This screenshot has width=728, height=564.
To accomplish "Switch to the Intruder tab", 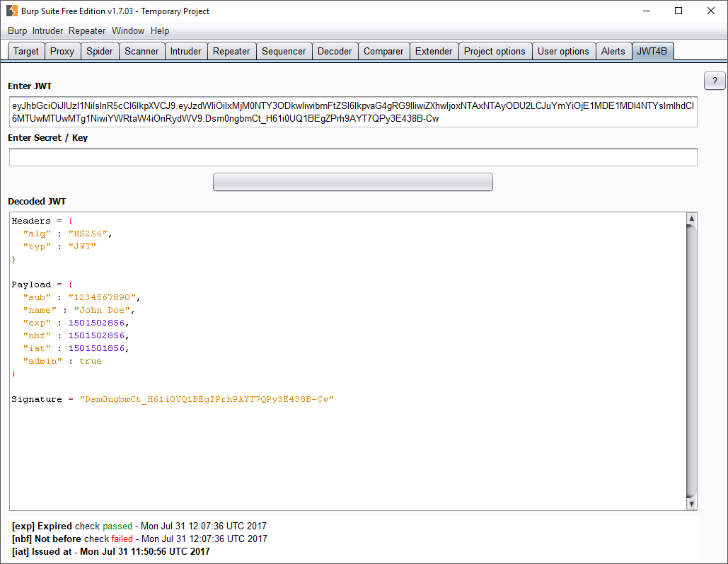I will 185,51.
